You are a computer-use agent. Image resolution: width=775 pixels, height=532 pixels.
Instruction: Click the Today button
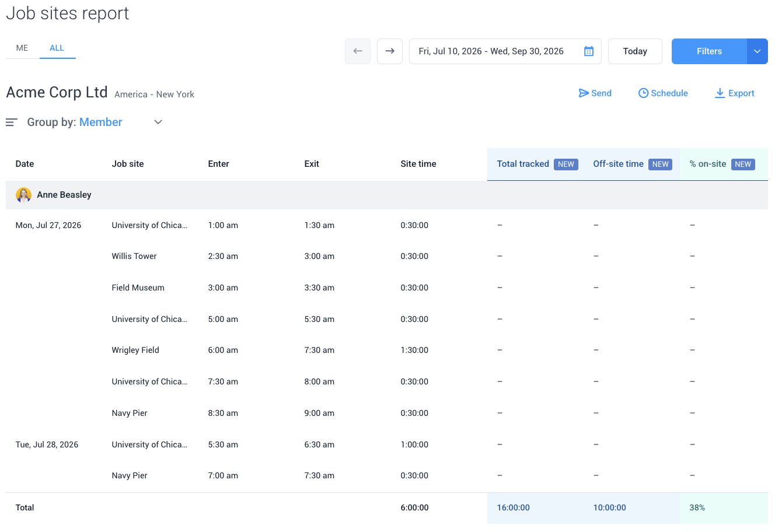[635, 51]
